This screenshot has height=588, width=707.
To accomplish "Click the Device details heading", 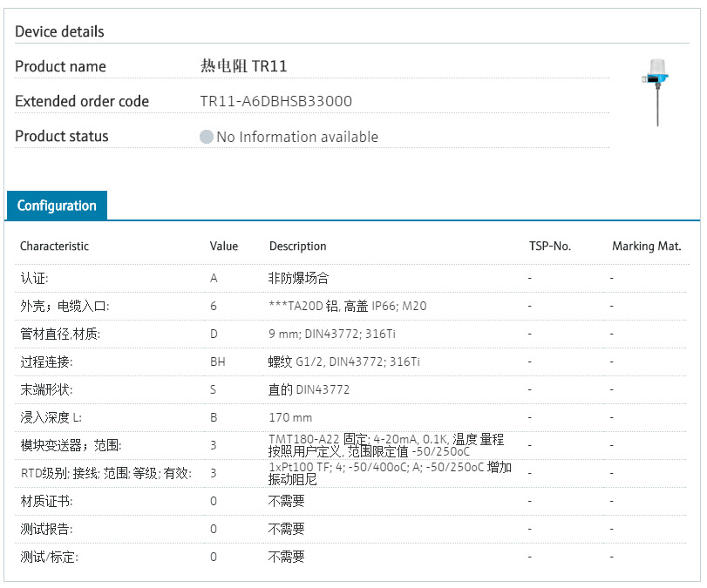I will click(59, 31).
